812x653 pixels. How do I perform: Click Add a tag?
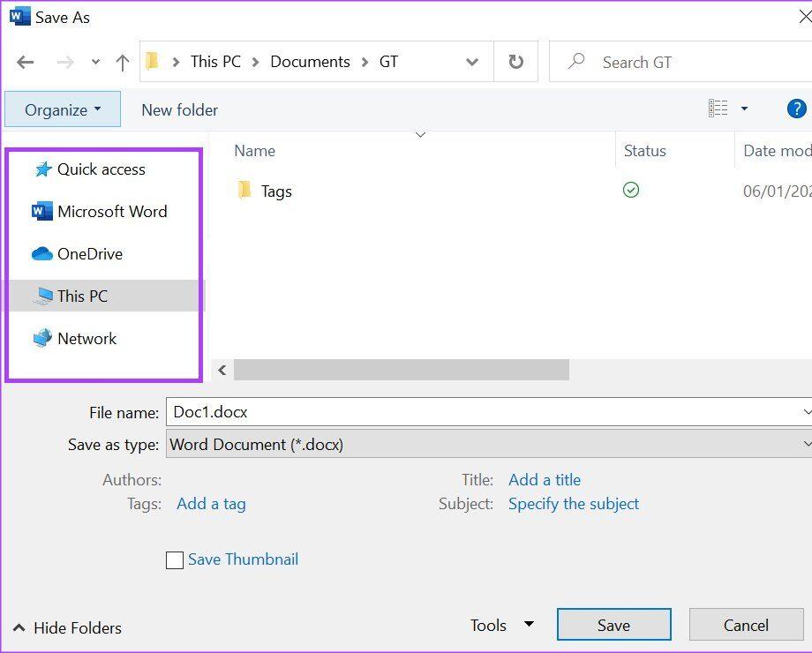(x=211, y=503)
